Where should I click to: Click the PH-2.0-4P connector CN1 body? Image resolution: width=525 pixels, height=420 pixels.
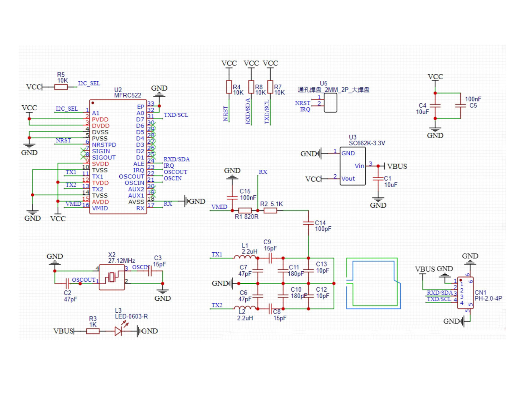click(x=465, y=293)
